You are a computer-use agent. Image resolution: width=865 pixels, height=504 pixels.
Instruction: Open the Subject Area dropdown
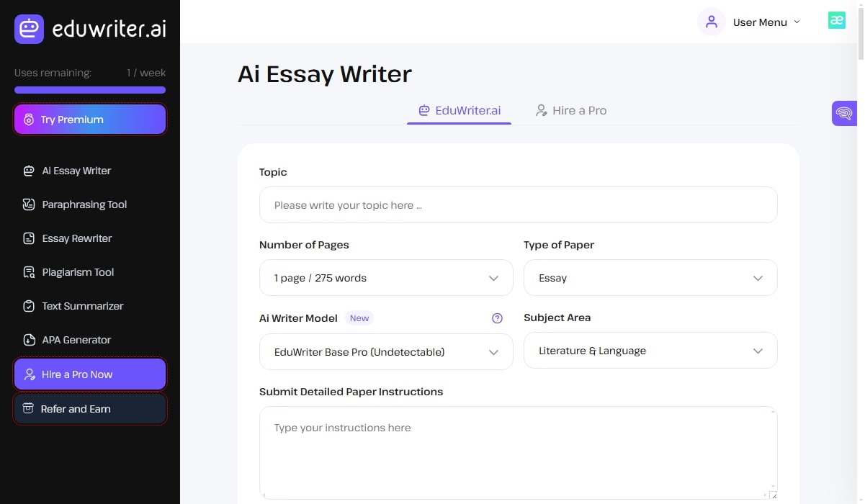coord(650,351)
